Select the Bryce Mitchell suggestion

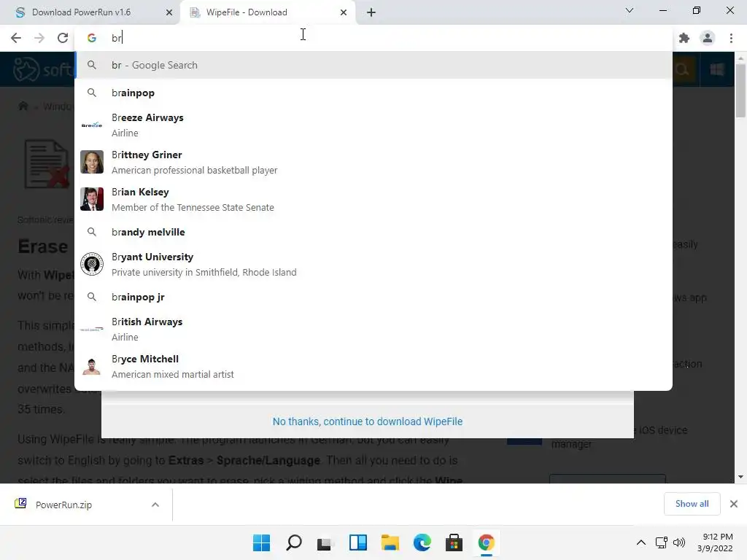coord(373,366)
